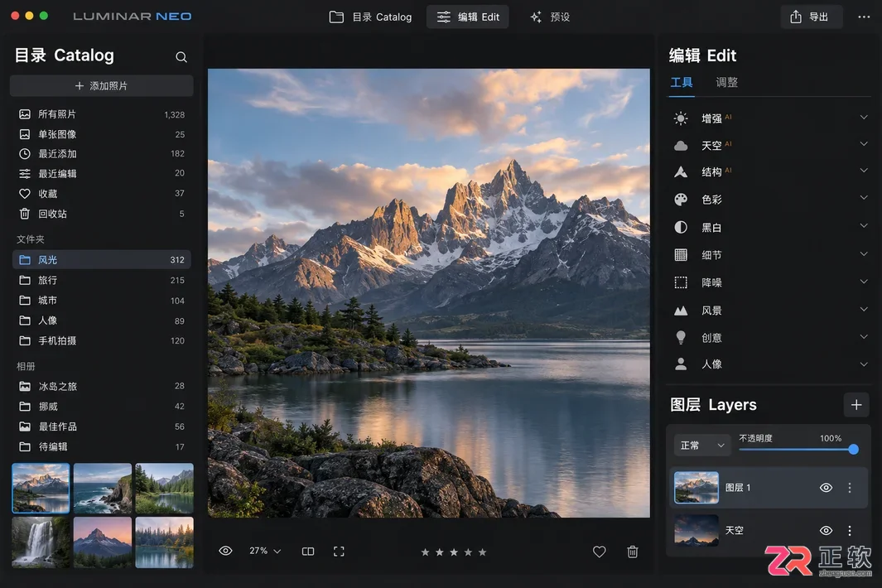Open the 人像 folder
The height and width of the screenshot is (588, 882).
click(x=102, y=321)
